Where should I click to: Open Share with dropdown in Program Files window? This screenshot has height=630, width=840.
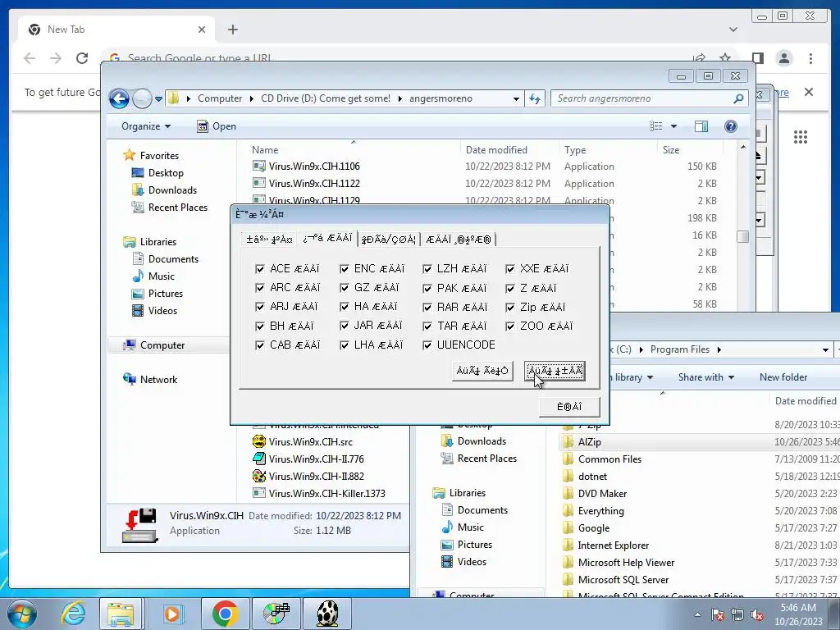705,377
